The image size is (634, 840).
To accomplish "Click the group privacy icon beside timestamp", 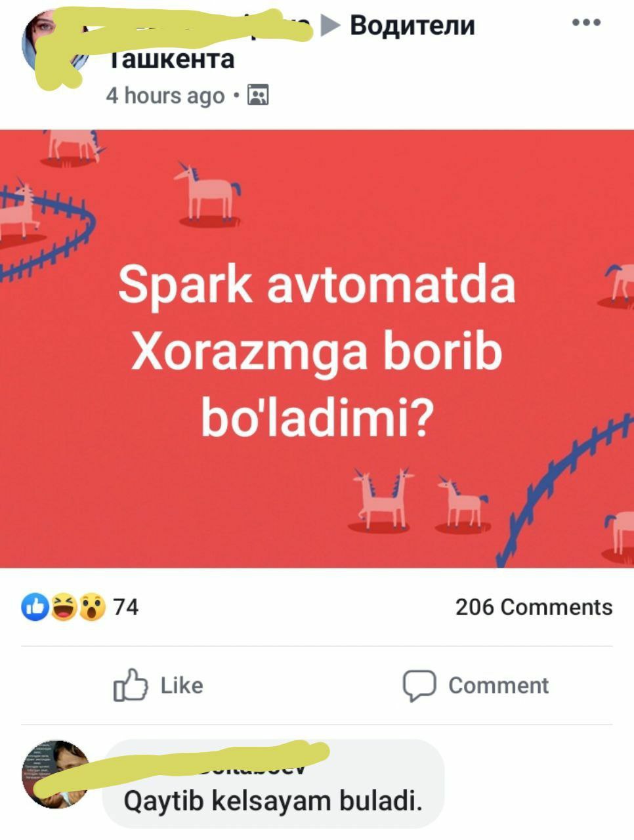I will point(258,96).
